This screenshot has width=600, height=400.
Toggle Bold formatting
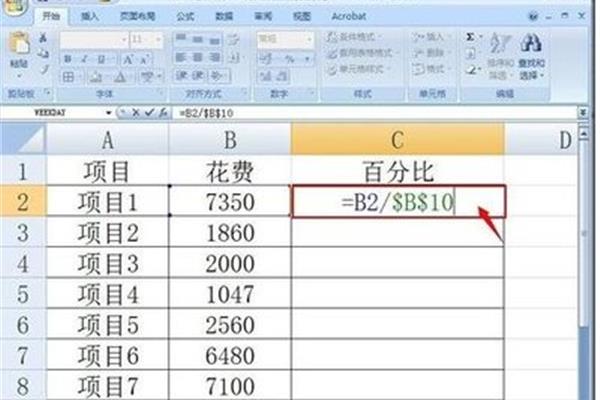68,59
